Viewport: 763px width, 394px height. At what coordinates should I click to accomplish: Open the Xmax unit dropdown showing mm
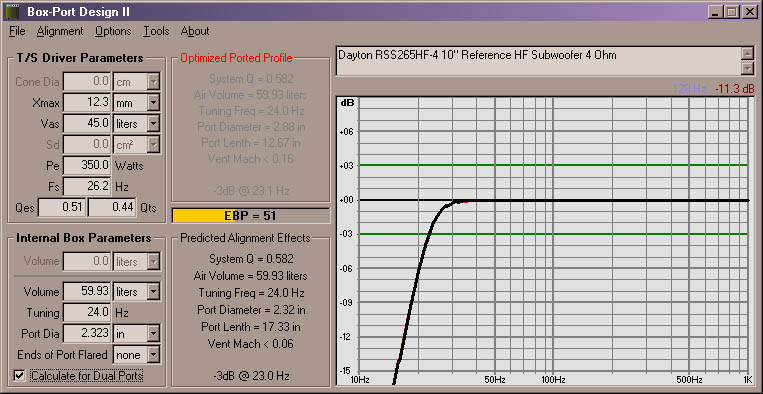coord(153,103)
